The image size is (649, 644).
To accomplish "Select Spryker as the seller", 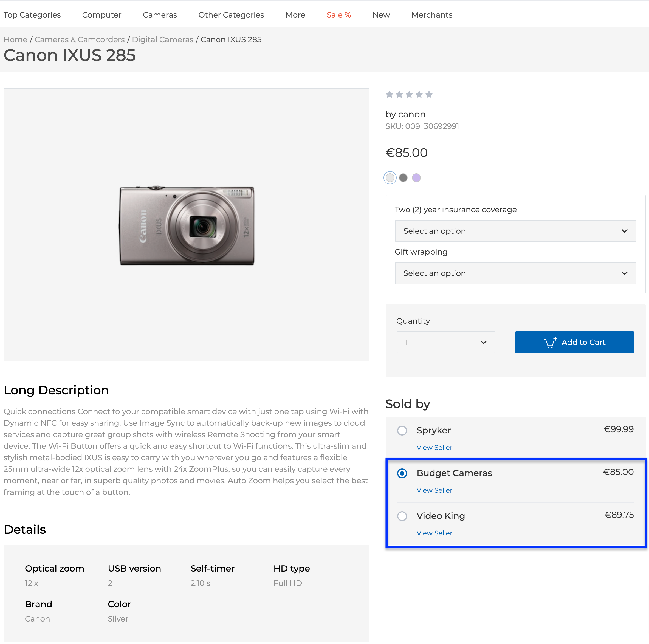I will (402, 430).
